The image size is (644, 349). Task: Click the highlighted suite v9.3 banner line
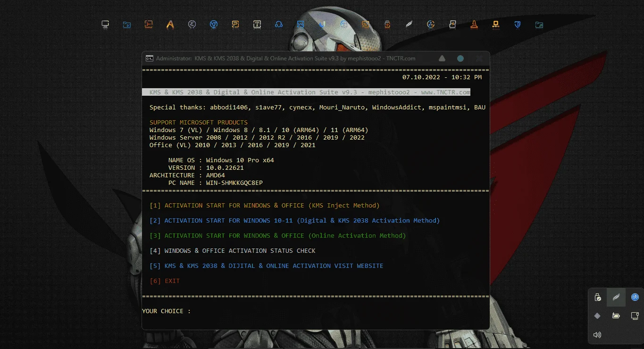(306, 92)
